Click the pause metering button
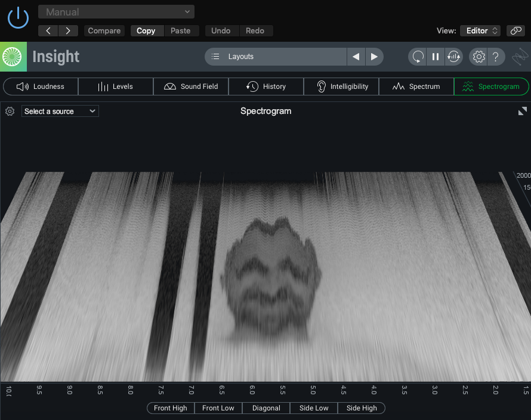The image size is (531, 420). coord(436,57)
